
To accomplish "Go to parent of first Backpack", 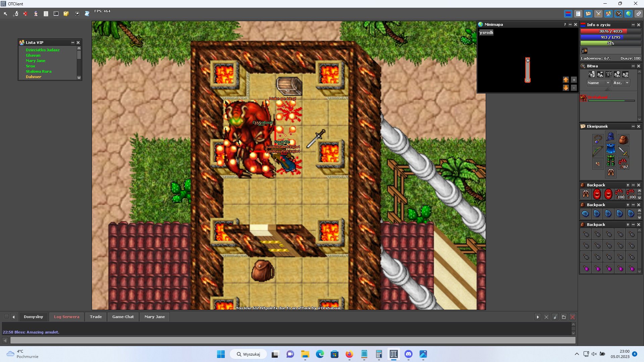I will [x=628, y=185].
